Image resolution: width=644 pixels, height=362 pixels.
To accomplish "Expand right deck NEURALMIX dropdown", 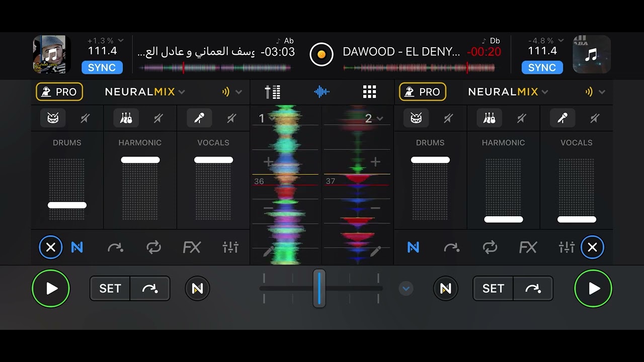I will (x=508, y=92).
